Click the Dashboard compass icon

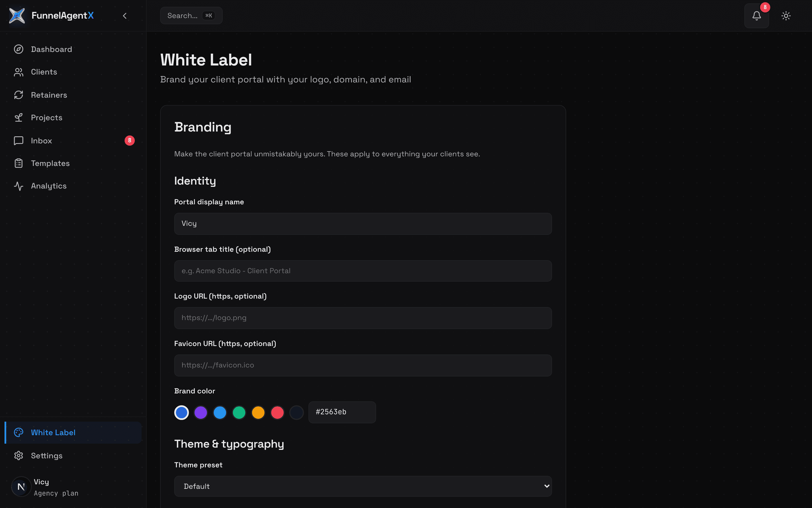pyautogui.click(x=18, y=49)
